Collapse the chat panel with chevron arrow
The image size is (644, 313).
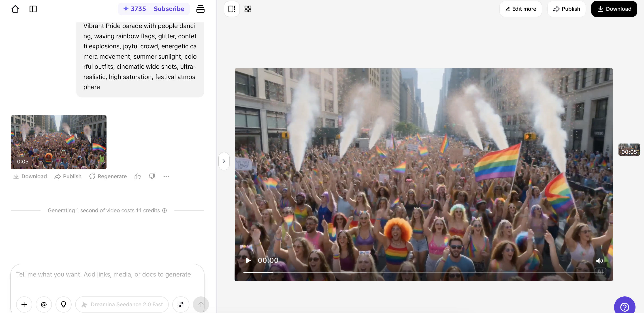(x=224, y=161)
